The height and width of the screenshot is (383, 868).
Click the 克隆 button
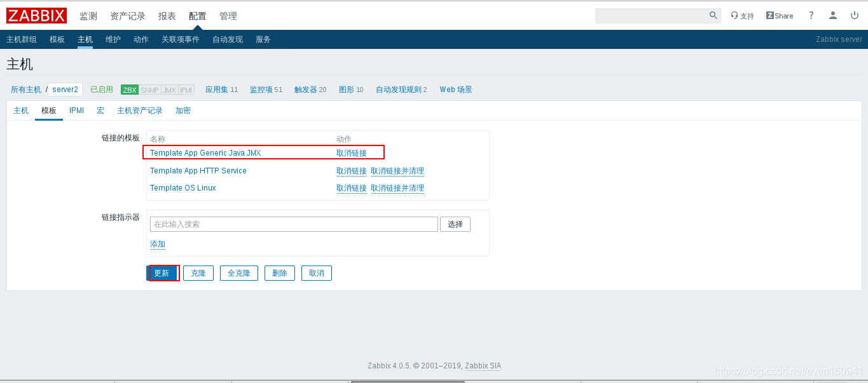click(x=198, y=273)
